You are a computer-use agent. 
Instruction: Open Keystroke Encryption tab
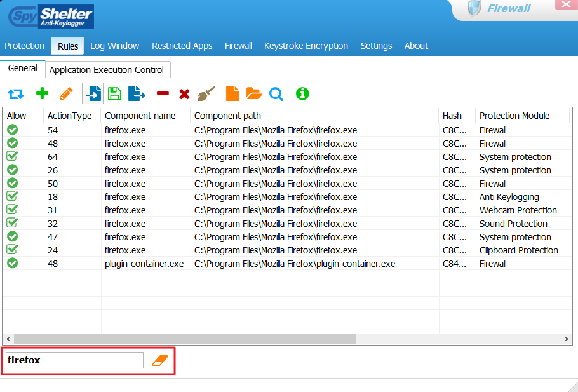[x=306, y=46]
